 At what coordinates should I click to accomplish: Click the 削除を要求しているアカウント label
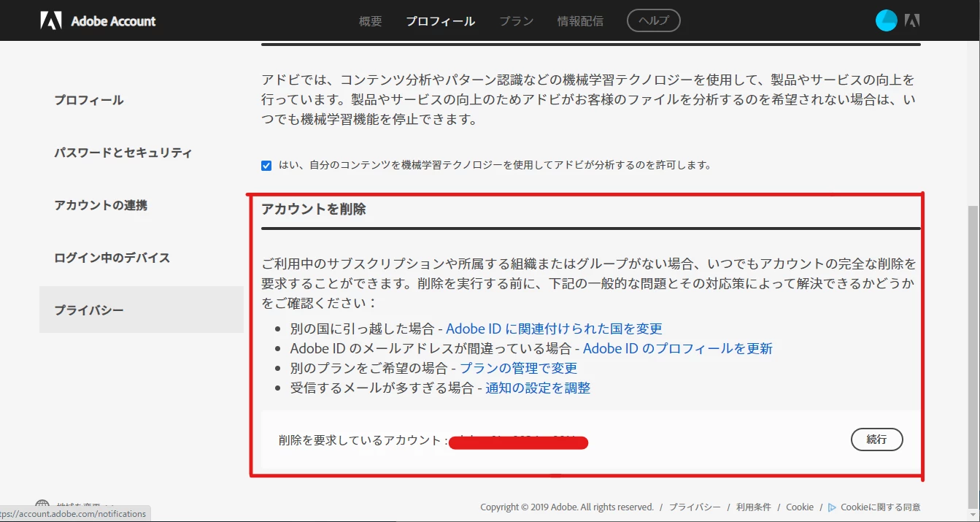[x=363, y=440]
